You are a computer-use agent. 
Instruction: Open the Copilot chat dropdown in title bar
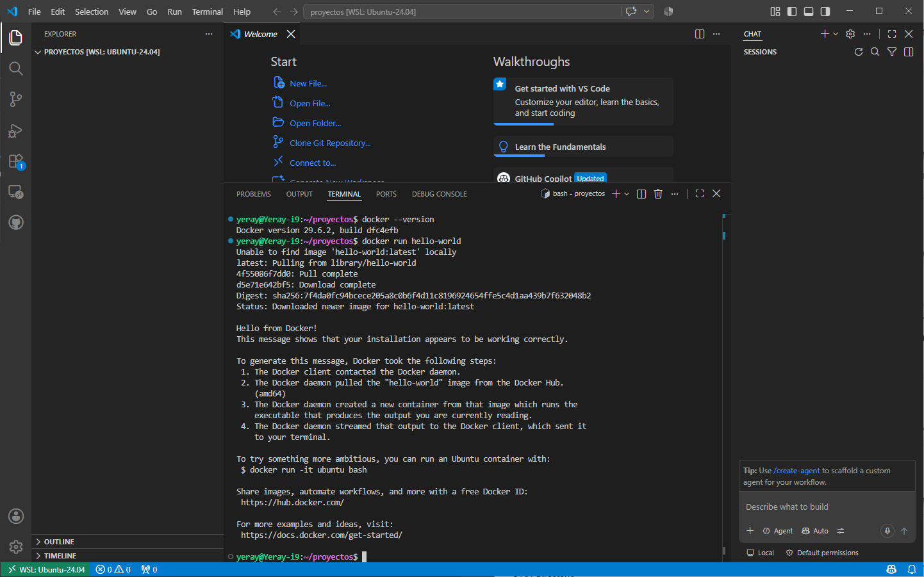[x=647, y=12]
